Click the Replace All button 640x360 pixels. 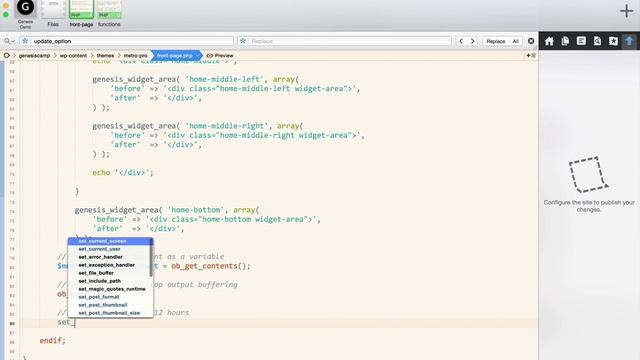[x=516, y=41]
